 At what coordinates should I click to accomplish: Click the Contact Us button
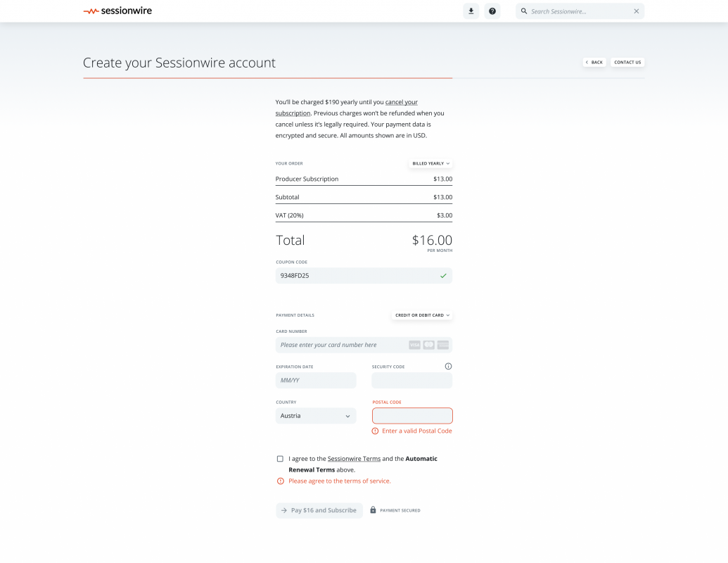(627, 62)
